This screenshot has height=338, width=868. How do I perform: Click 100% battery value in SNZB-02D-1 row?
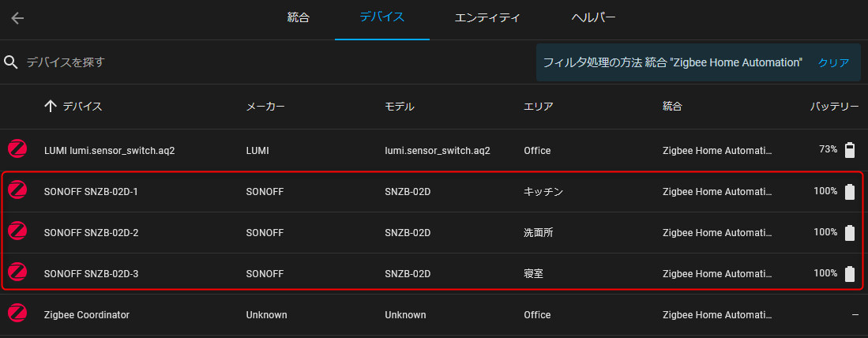tap(825, 191)
